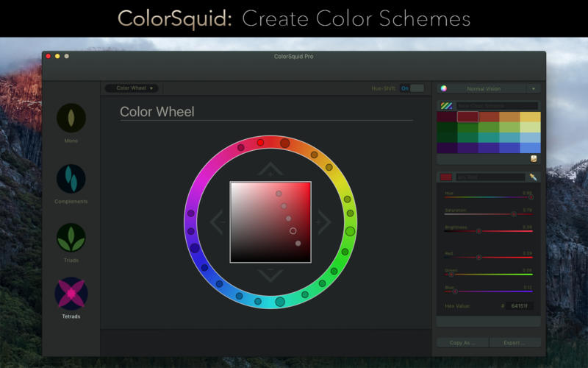Click the striped color scheme icon
The height and width of the screenshot is (368, 588).
(x=446, y=106)
